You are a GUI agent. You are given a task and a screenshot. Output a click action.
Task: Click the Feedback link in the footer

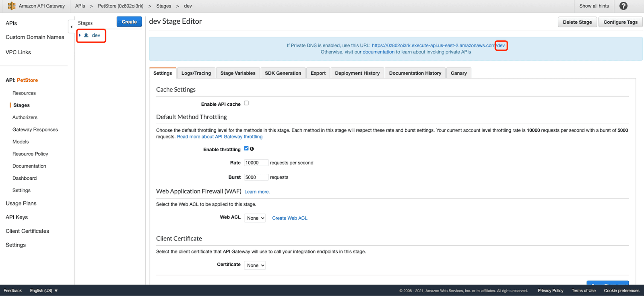click(12, 291)
